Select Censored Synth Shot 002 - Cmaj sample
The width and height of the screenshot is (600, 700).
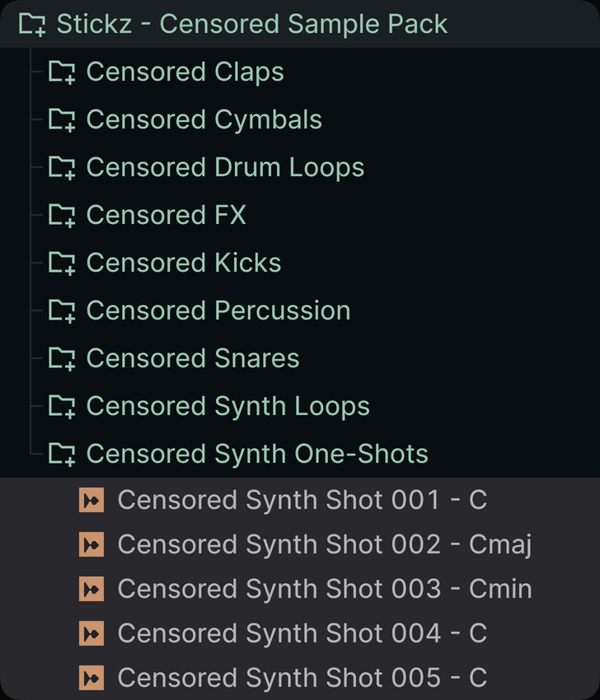[300, 544]
